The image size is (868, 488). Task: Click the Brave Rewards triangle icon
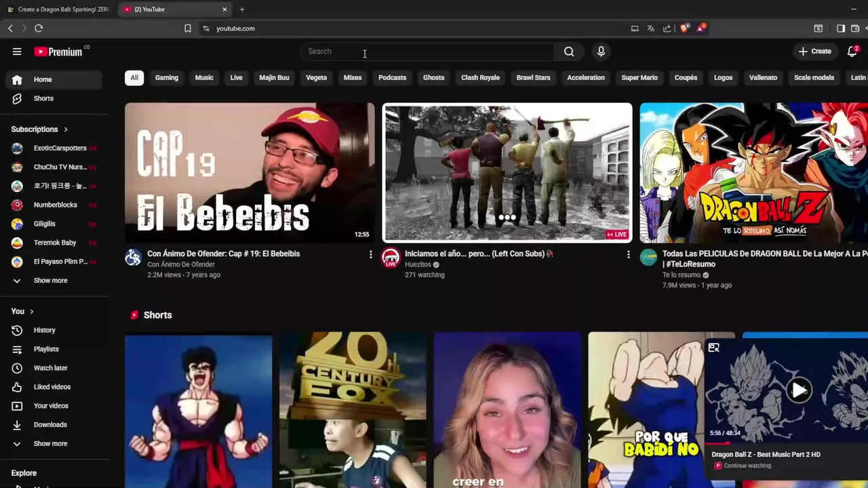[x=701, y=28]
